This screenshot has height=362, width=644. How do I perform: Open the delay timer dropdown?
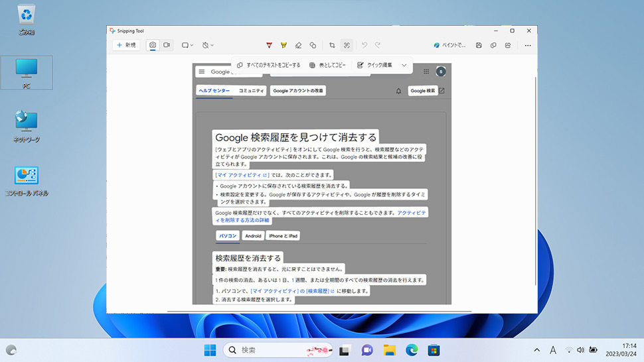(x=208, y=45)
